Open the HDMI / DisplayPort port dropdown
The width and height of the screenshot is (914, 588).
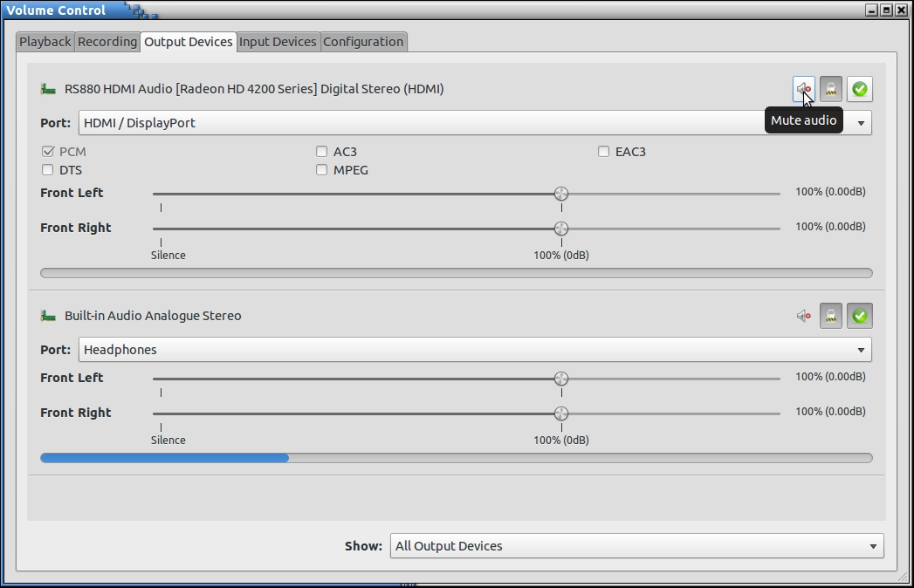[x=475, y=123]
